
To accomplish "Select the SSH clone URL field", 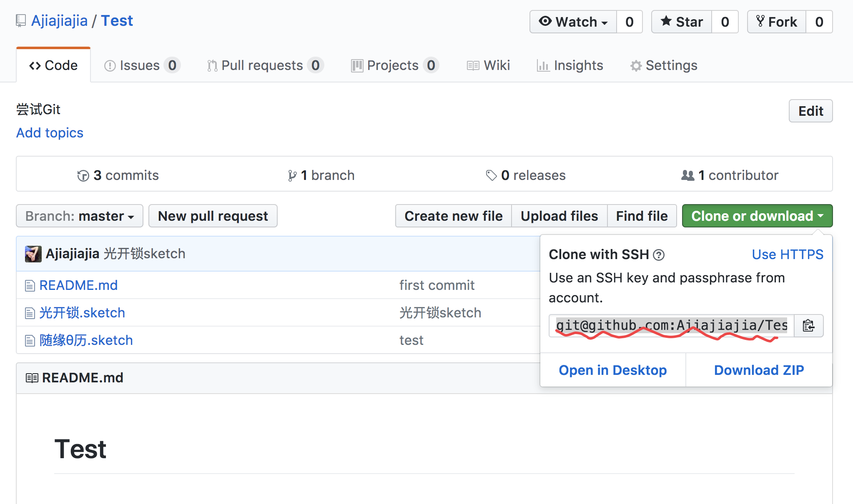I will 672,325.
